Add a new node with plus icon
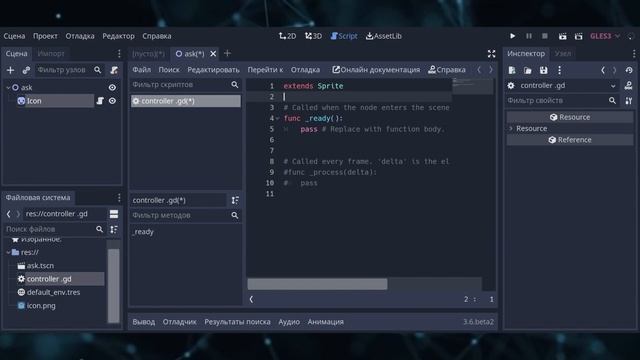Image resolution: width=640 pixels, height=360 pixels. tap(10, 70)
